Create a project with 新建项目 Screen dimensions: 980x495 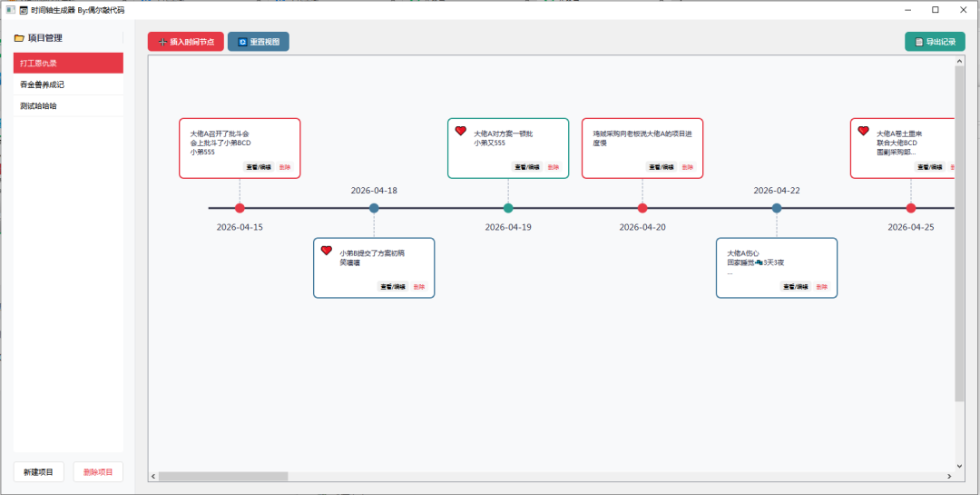click(x=39, y=472)
